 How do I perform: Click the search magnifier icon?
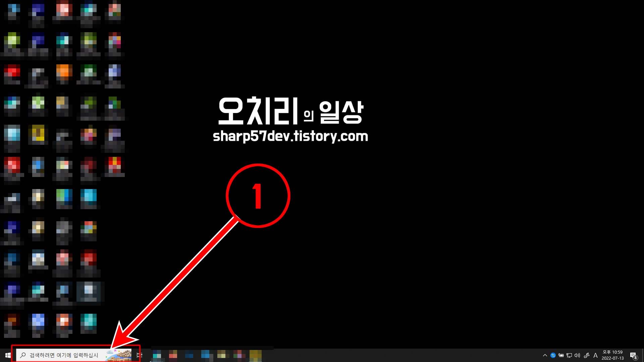click(23, 355)
